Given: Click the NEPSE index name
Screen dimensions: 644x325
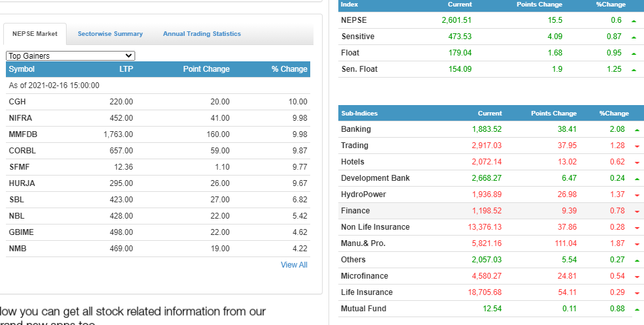Looking at the screenshot, I should click(353, 20).
